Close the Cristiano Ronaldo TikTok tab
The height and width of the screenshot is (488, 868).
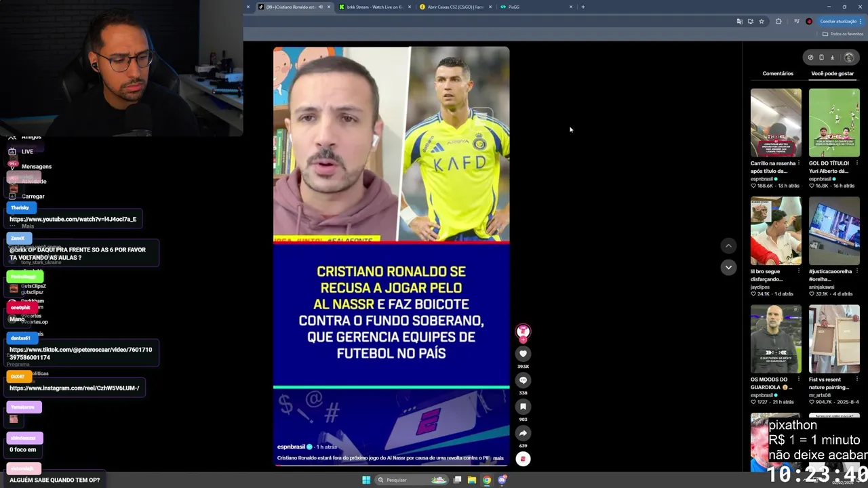(x=329, y=7)
